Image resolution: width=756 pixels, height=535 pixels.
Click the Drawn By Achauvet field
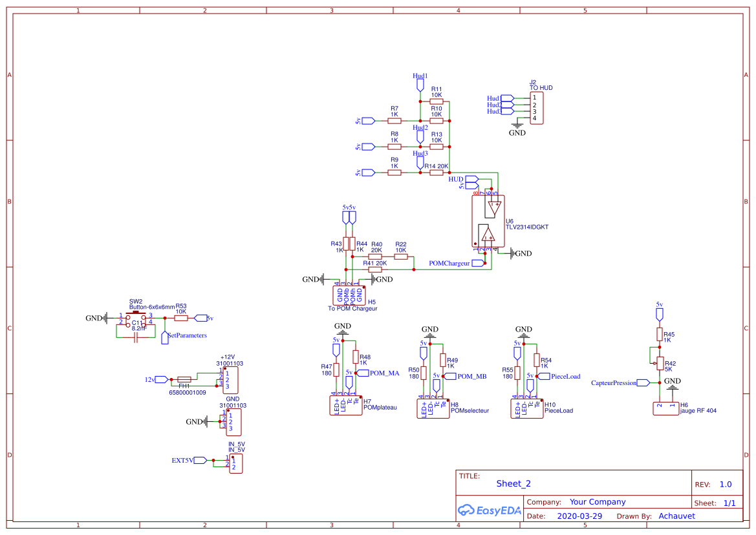[x=677, y=516]
